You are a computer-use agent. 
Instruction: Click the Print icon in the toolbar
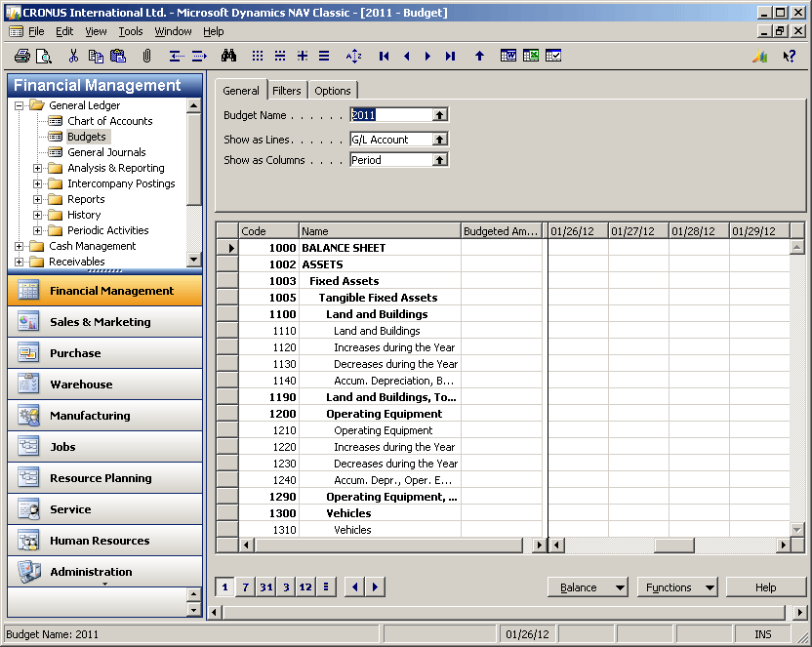(x=22, y=56)
